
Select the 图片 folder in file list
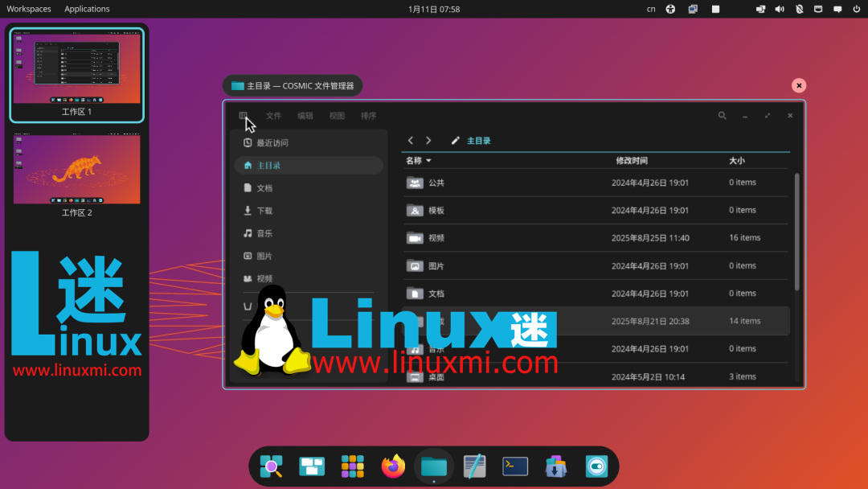point(596,266)
